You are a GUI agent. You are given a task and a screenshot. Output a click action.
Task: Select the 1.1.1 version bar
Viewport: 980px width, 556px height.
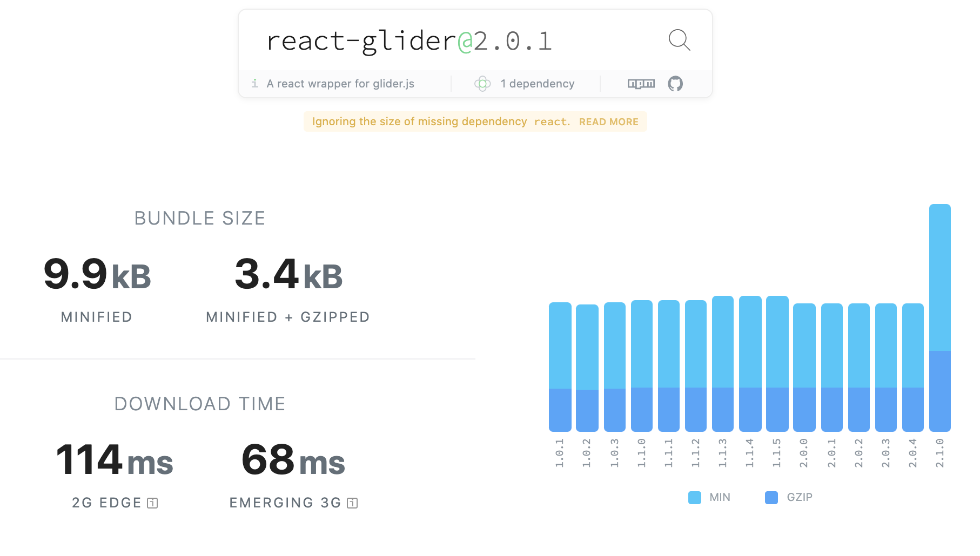(669, 366)
